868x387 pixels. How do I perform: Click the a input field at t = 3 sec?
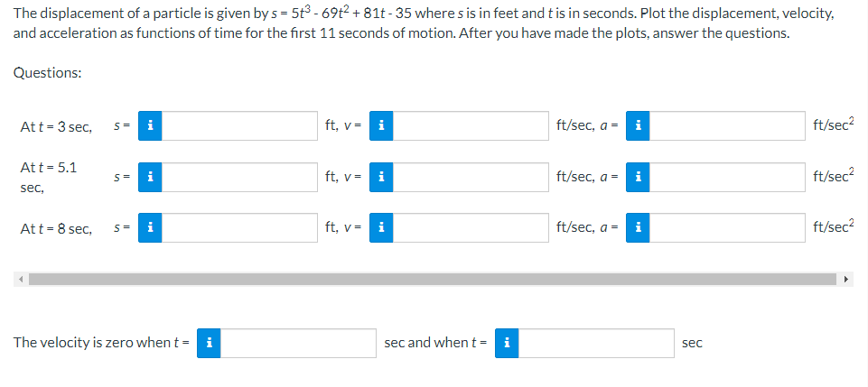(727, 126)
